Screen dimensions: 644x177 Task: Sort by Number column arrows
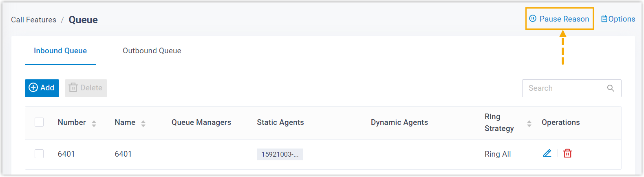coord(94,123)
